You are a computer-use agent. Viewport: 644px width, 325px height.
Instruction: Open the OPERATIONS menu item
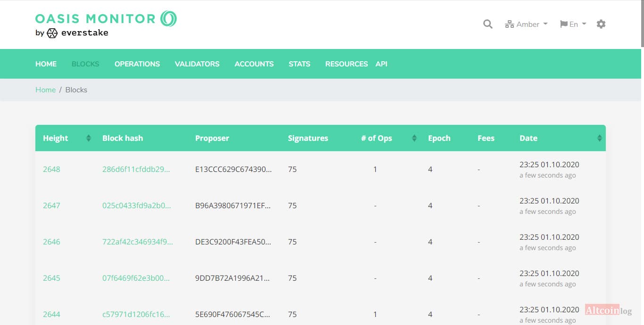pyautogui.click(x=137, y=64)
